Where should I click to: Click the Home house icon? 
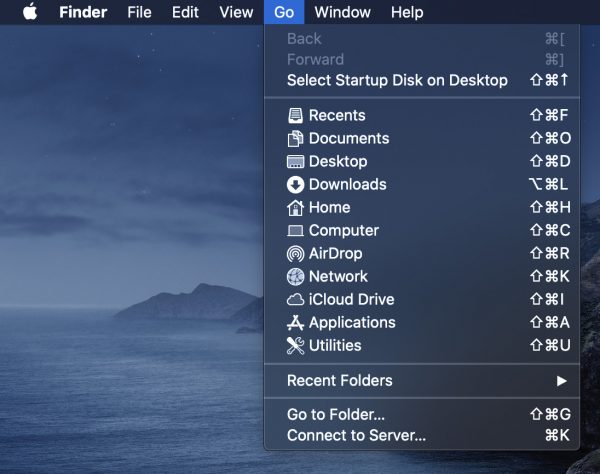tap(295, 207)
